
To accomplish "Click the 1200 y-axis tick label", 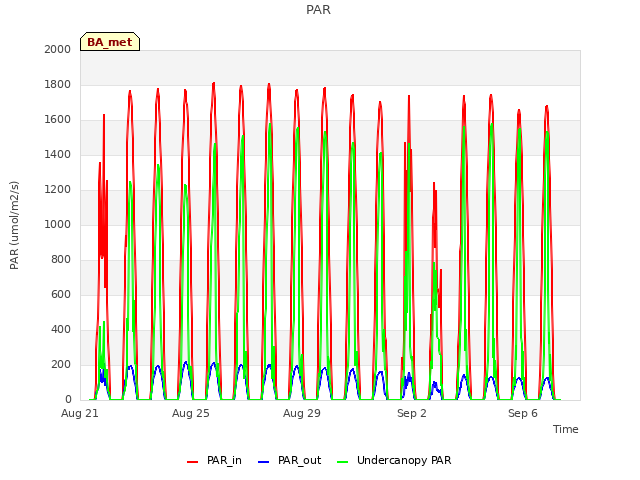I will [x=58, y=190].
